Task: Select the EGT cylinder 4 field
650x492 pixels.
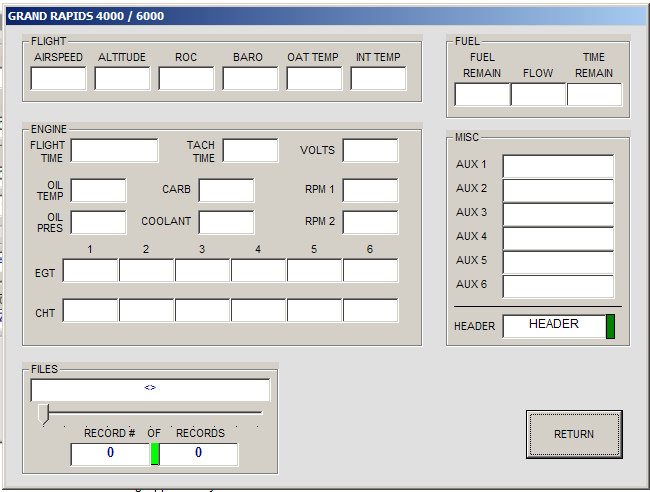Action: [x=258, y=270]
